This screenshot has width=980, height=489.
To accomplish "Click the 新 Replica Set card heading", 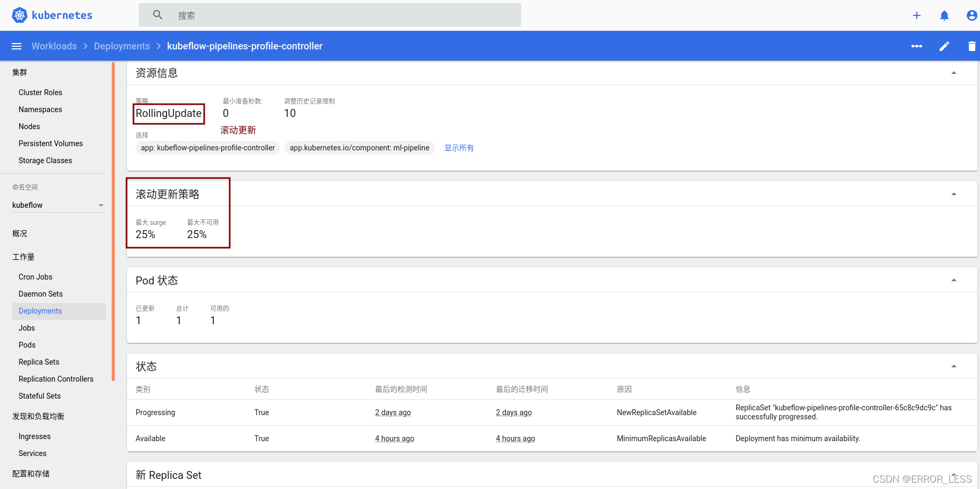I will [x=169, y=475].
